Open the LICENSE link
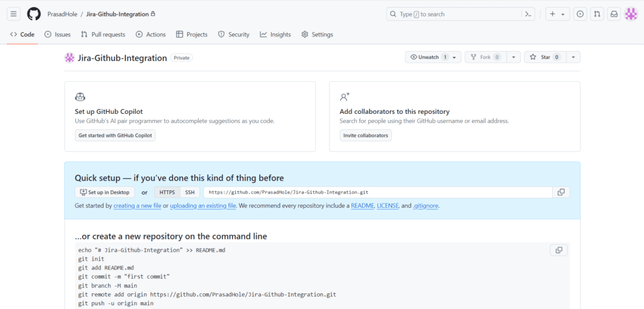This screenshot has height=309, width=644. pos(387,205)
